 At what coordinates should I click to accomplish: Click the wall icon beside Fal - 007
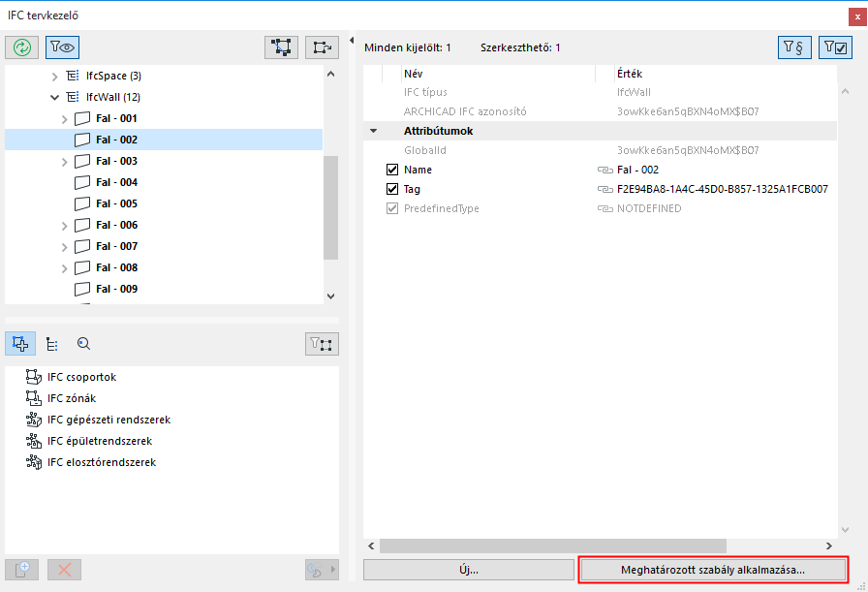(x=82, y=246)
